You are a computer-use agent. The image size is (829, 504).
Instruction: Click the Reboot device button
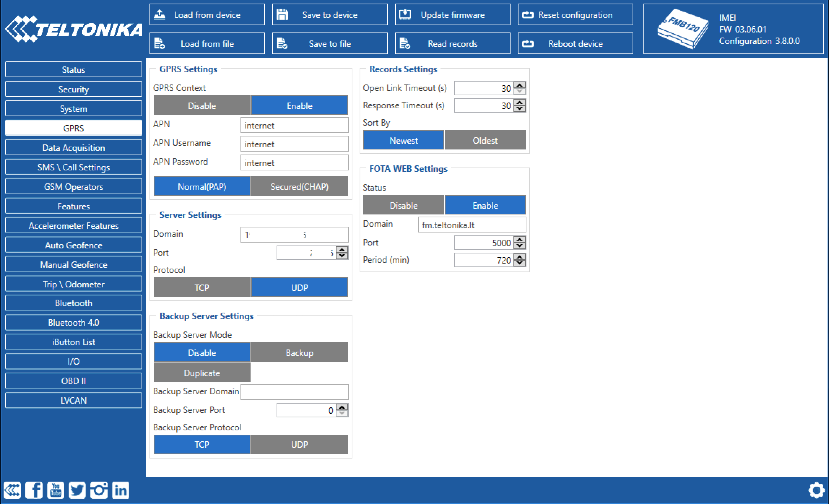(x=575, y=44)
